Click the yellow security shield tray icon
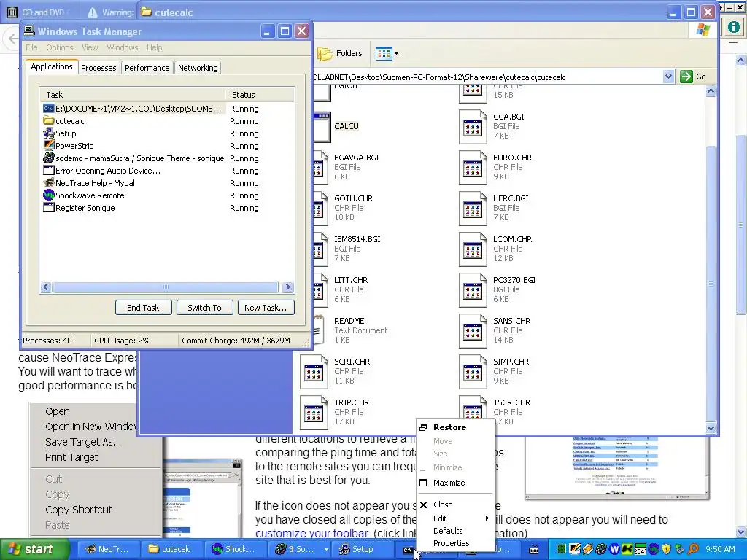Screen dimensions: 747x560 point(667,549)
